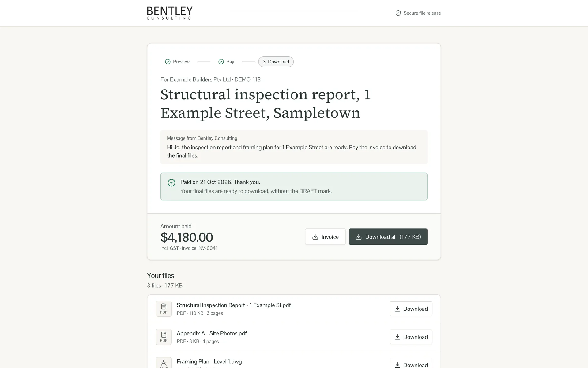This screenshot has width=588, height=368.
Task: Click the line mentioning the DRAFT mark
Action: pyautogui.click(x=256, y=191)
